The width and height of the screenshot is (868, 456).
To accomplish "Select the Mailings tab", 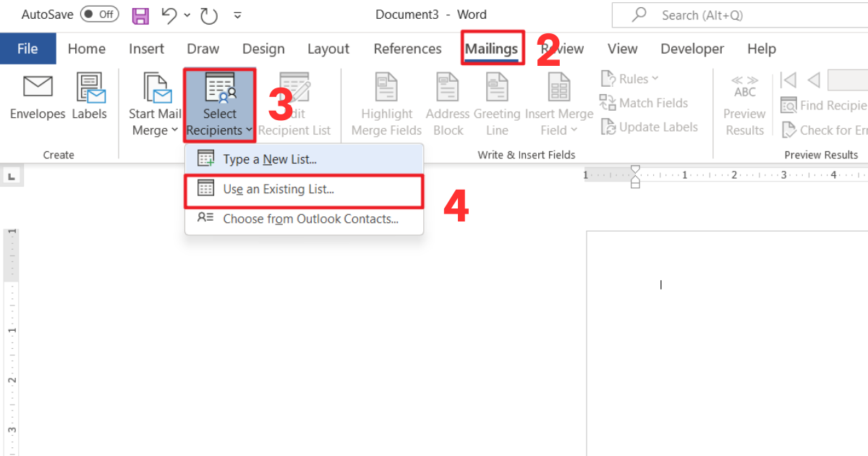I will point(492,48).
